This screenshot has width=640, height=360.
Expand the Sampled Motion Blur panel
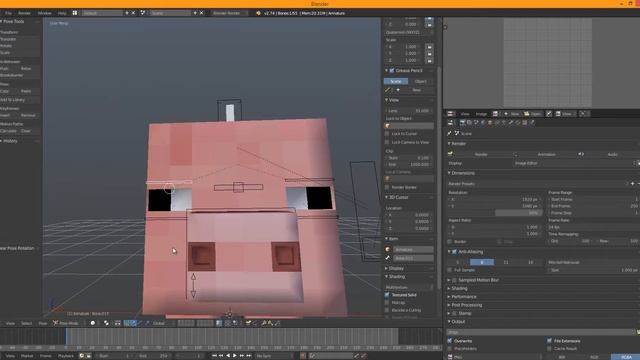pyautogui.click(x=478, y=280)
